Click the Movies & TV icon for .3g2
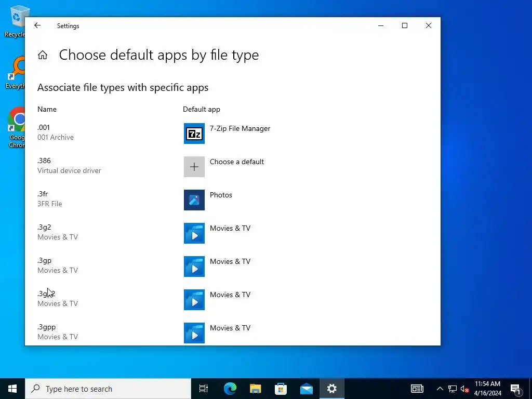 point(194,233)
